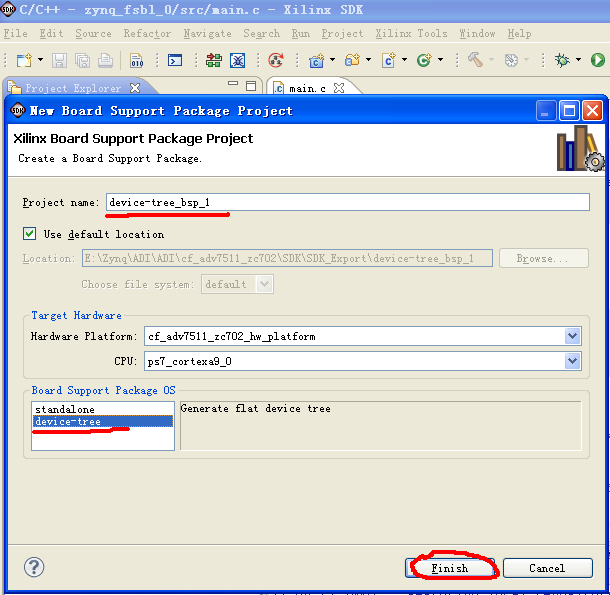The height and width of the screenshot is (595, 610).
Task: Click the Save All toolbar icon
Action: [x=82, y=60]
